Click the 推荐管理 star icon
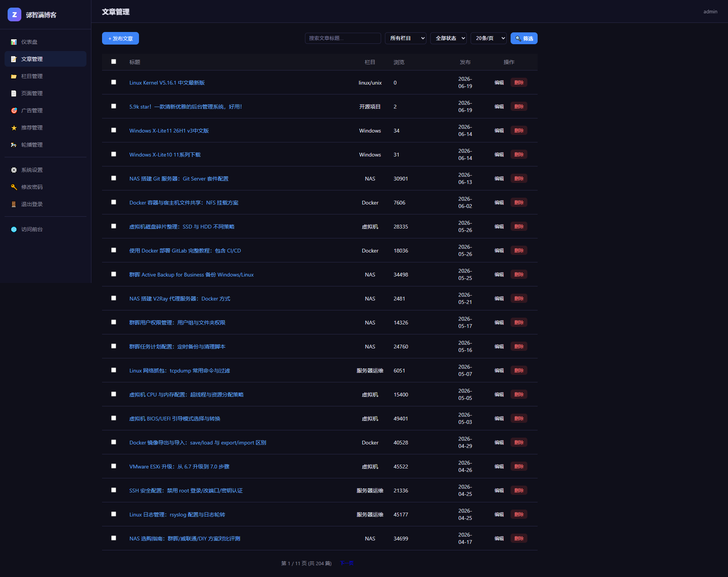 coord(14,128)
